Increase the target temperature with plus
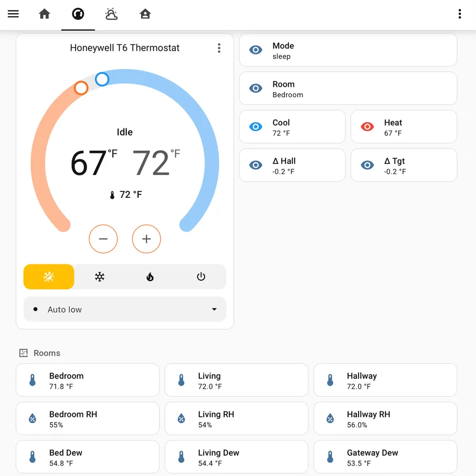This screenshot has width=476, height=476. (x=147, y=239)
